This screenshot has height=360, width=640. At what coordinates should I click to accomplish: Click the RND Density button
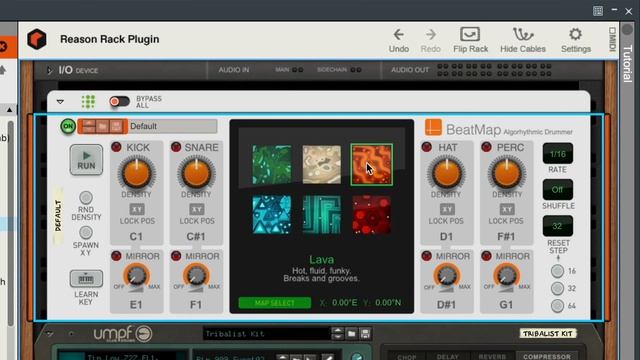[x=86, y=198]
